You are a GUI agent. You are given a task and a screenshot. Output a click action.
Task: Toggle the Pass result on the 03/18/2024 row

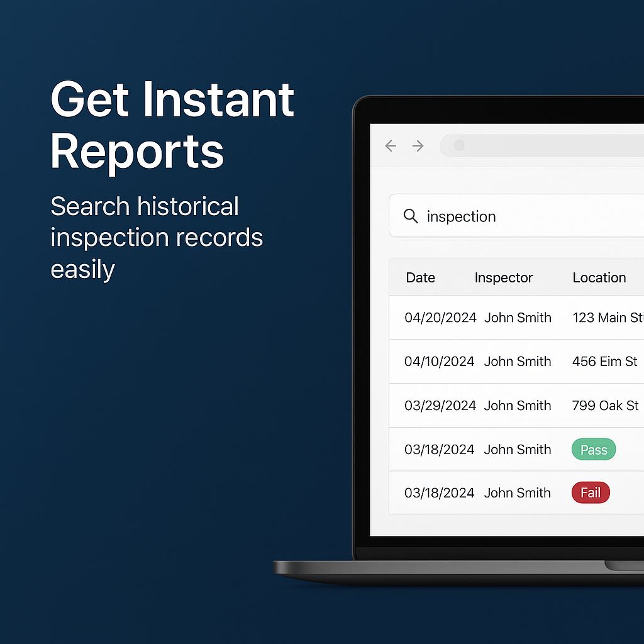pos(593,449)
